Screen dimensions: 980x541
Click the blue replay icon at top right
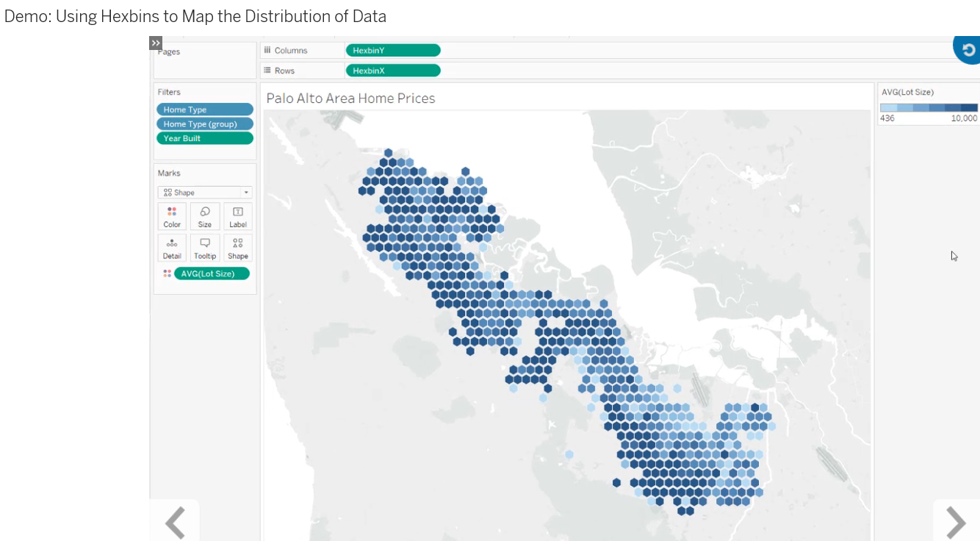click(967, 50)
